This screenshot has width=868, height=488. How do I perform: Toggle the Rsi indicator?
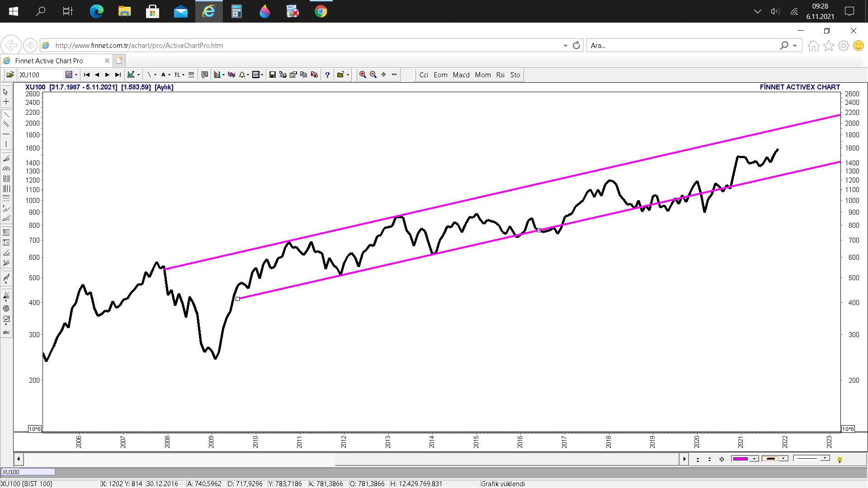point(500,75)
